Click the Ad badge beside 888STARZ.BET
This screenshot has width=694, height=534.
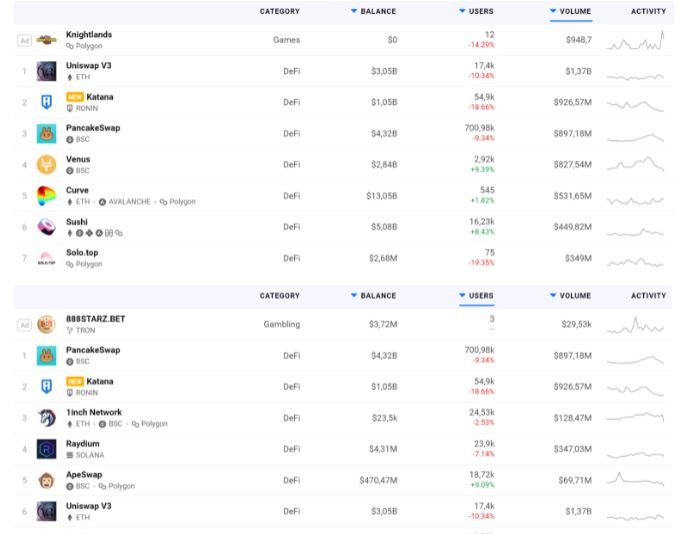[x=24, y=324]
